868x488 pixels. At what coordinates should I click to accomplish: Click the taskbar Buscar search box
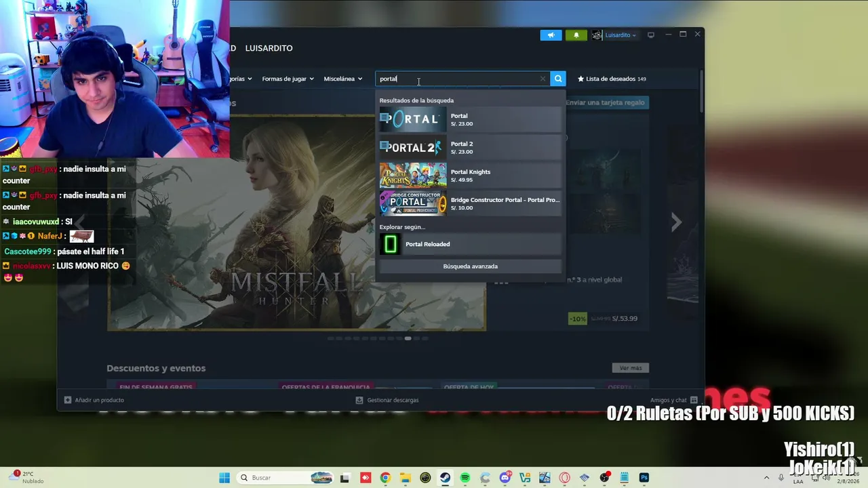click(x=285, y=478)
